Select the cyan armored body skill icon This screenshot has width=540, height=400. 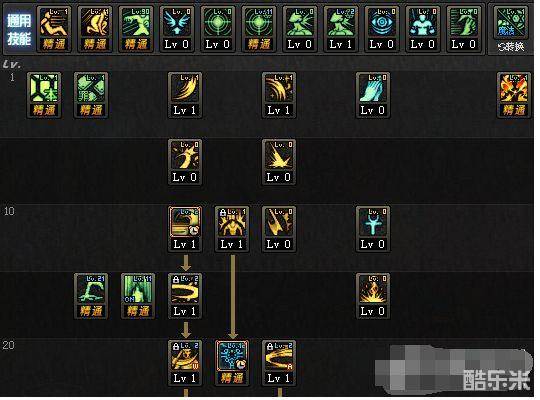[423, 29]
